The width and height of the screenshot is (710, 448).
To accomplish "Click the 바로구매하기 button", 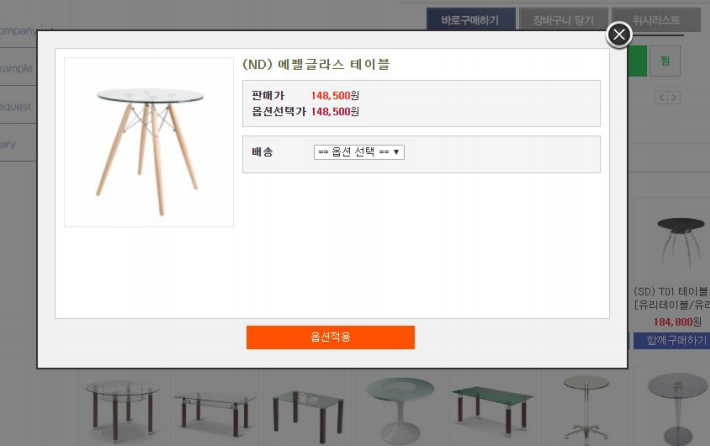I will [470, 20].
